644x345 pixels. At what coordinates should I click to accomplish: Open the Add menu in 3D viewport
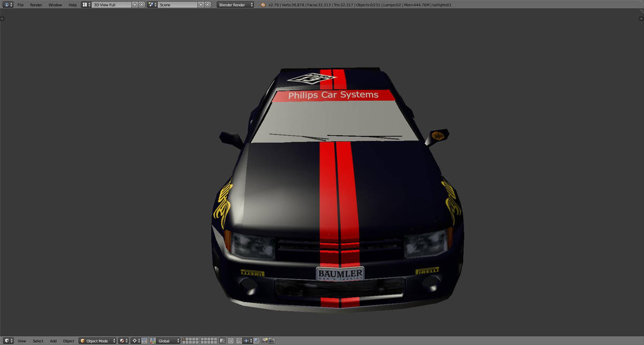pos(53,341)
